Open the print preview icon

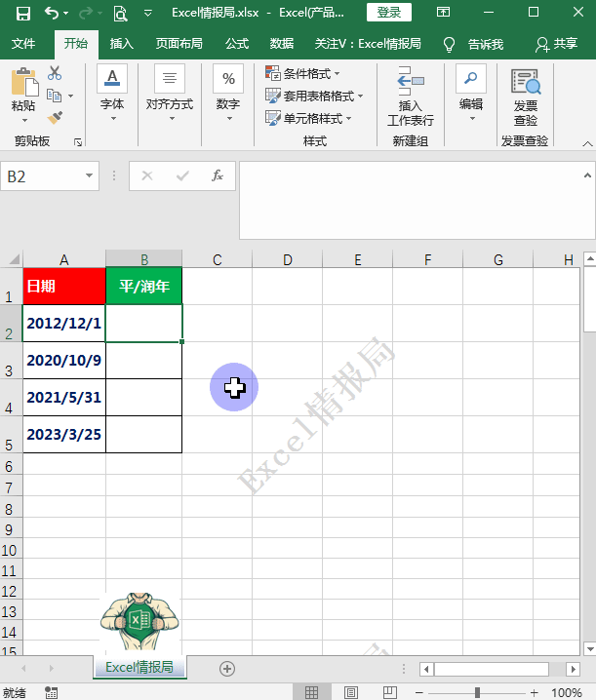pos(120,14)
